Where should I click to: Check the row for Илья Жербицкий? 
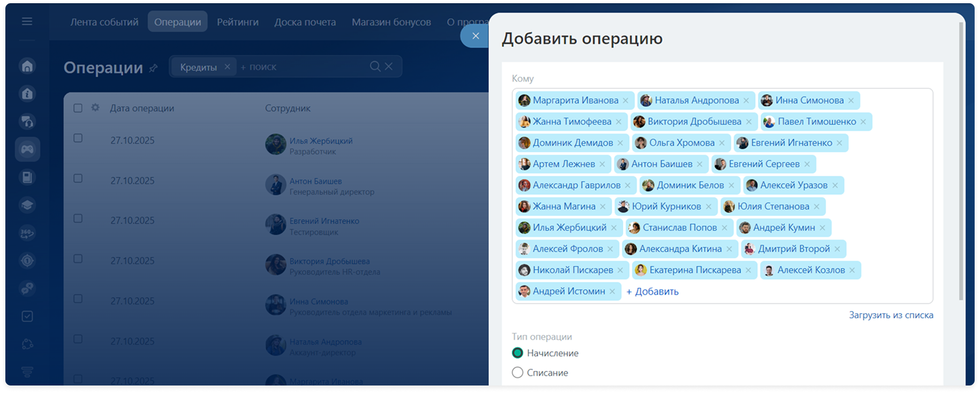tap(78, 138)
